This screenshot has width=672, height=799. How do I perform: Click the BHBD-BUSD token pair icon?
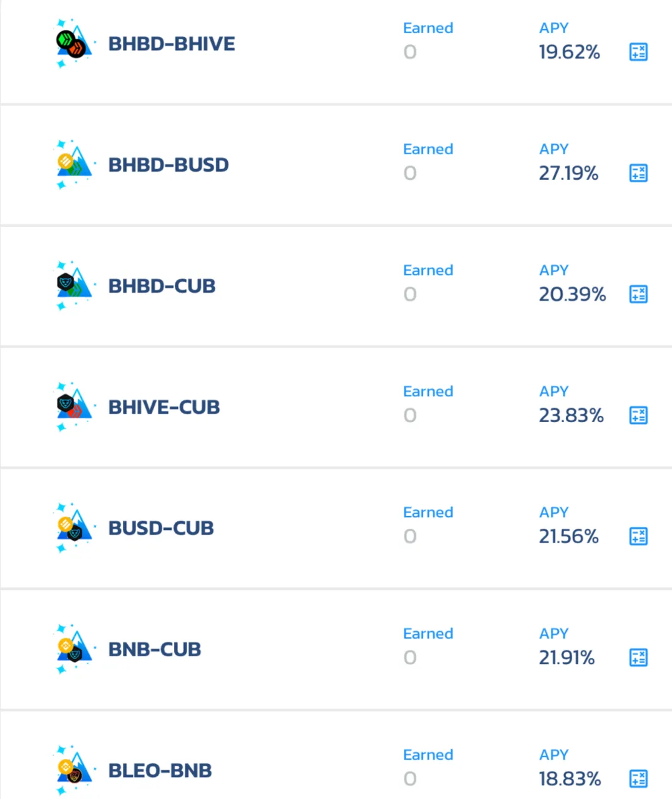point(74,165)
